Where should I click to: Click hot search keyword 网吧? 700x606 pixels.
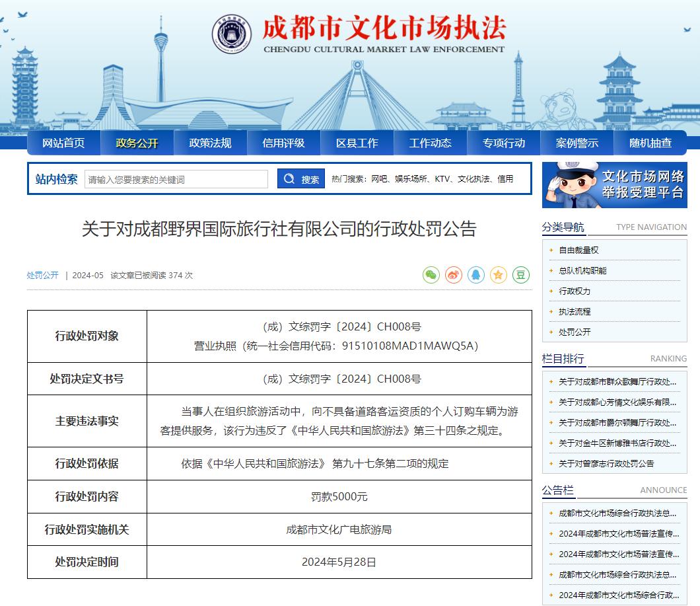point(379,179)
